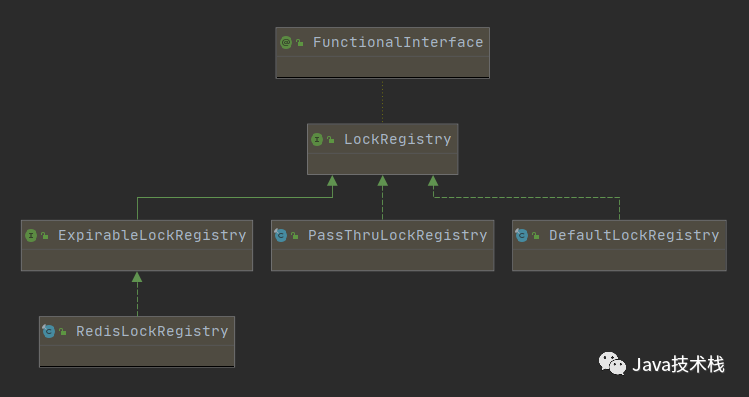Select the RedisLockRegistry node label
The height and width of the screenshot is (397, 749).
(152, 332)
